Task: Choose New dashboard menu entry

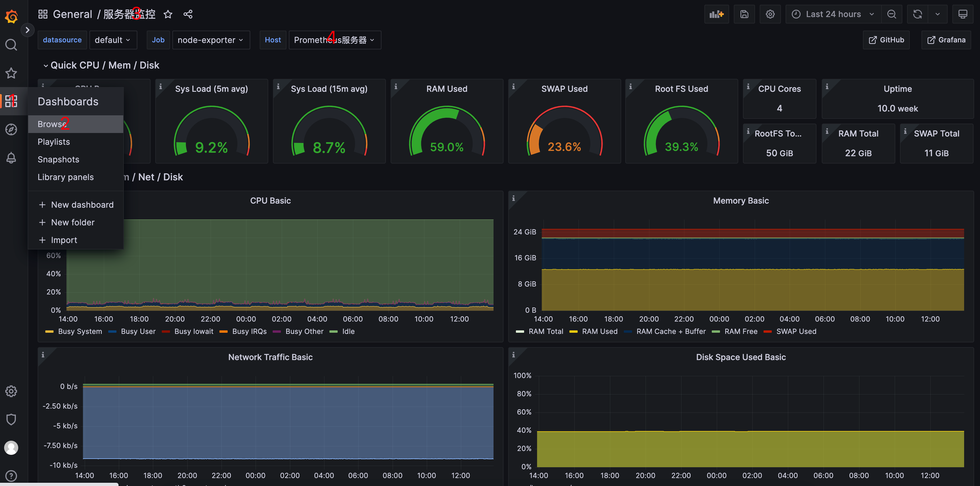Action: tap(75, 205)
